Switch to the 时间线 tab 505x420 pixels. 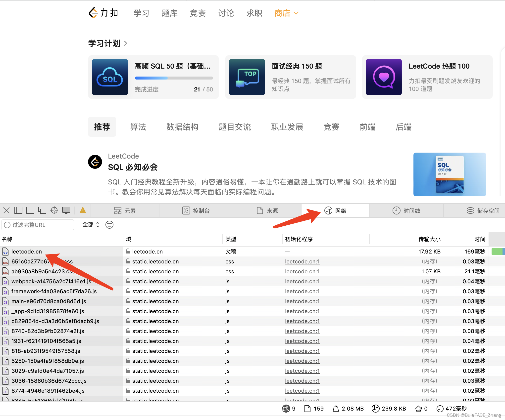[x=406, y=211]
